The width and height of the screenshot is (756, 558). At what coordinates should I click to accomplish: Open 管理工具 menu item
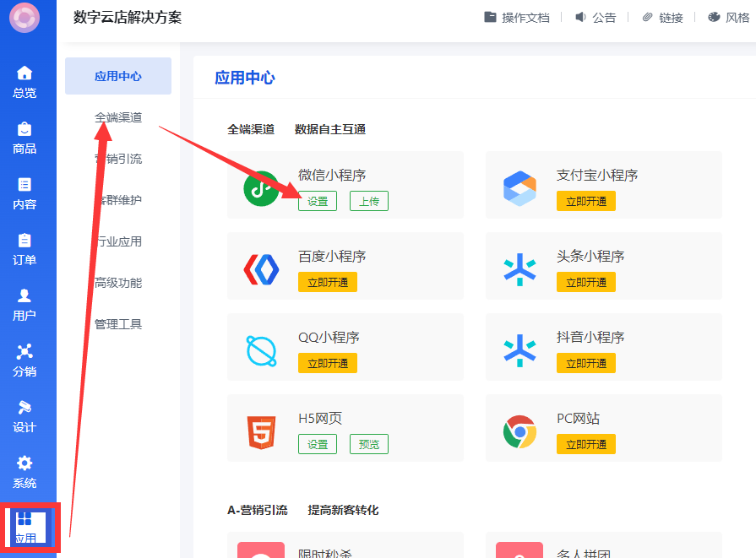point(118,324)
